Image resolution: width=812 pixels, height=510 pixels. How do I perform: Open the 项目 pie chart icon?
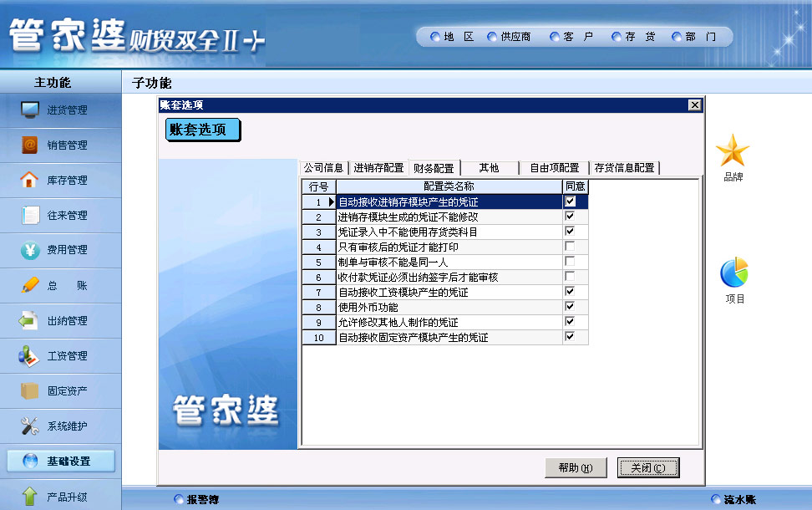coord(733,273)
